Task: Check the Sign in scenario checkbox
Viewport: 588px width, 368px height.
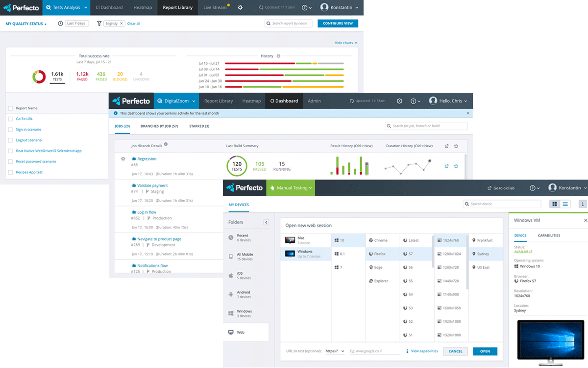Action: [x=11, y=130]
